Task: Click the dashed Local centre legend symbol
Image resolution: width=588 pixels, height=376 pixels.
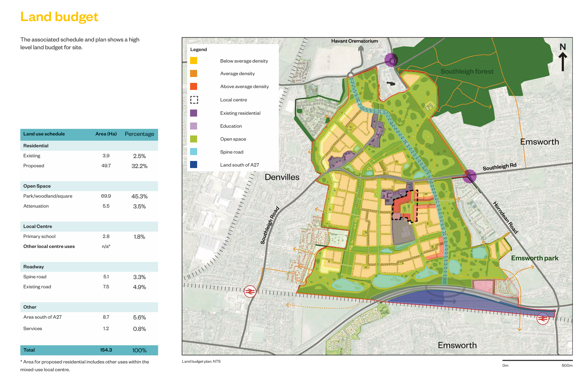Action: [x=194, y=100]
